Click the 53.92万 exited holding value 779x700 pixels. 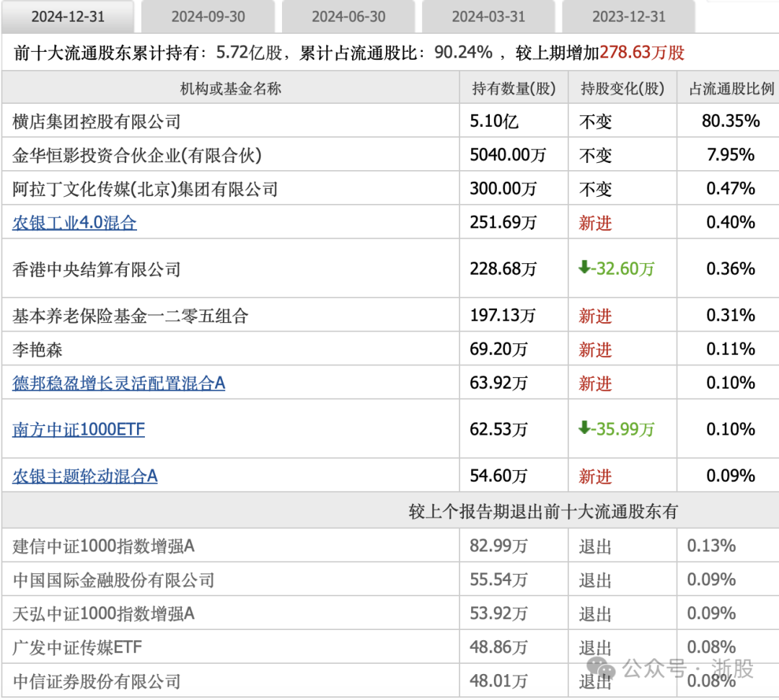click(498, 614)
